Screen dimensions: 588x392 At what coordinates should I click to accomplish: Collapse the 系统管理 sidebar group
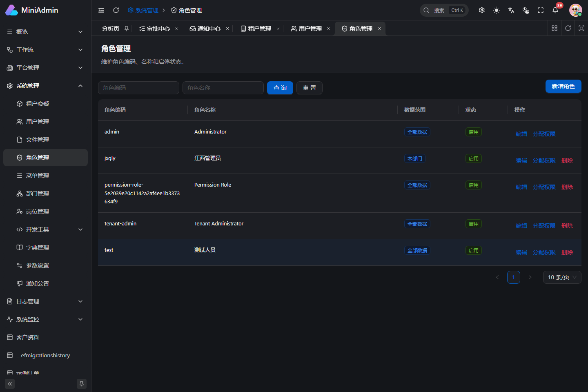[45, 86]
